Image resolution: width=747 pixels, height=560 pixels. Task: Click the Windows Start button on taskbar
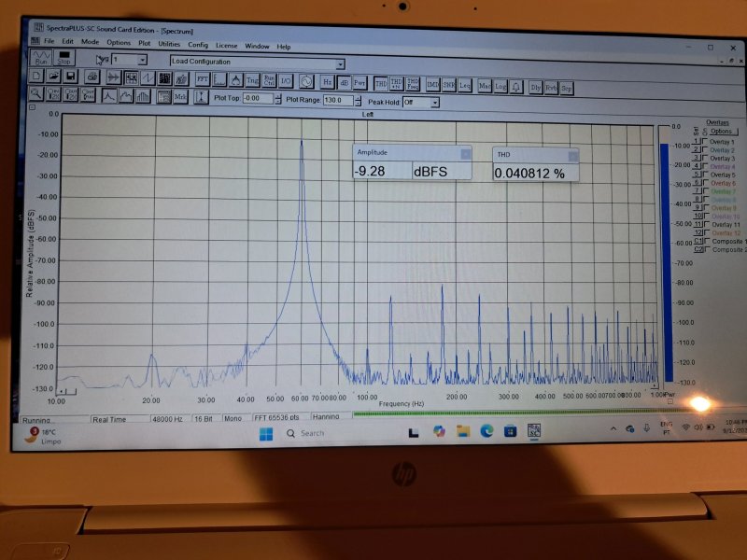266,433
